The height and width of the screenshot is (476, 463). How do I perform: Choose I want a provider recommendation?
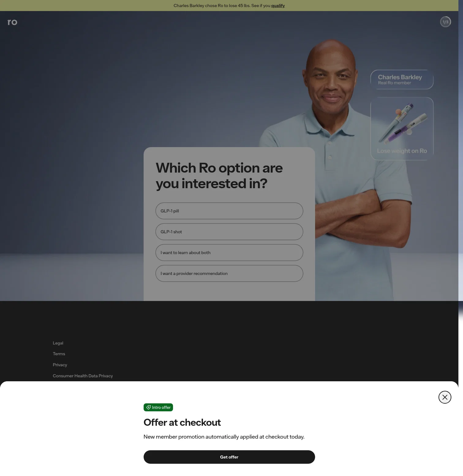click(x=229, y=273)
